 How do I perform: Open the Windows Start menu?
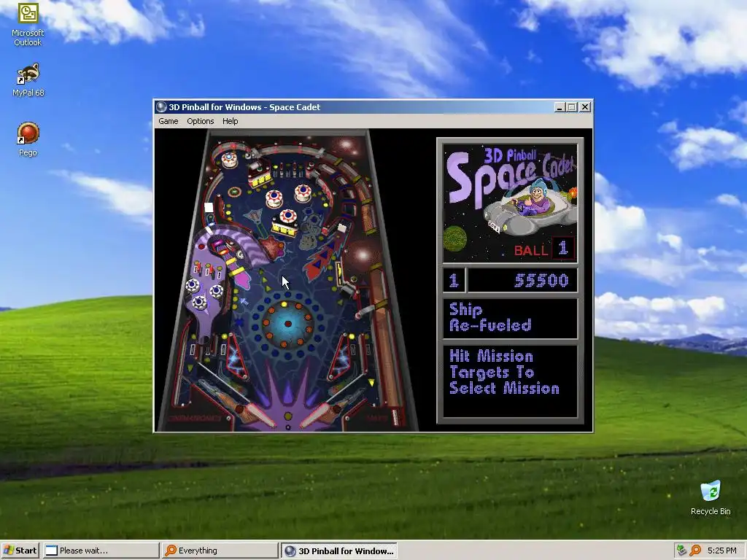pos(20,551)
